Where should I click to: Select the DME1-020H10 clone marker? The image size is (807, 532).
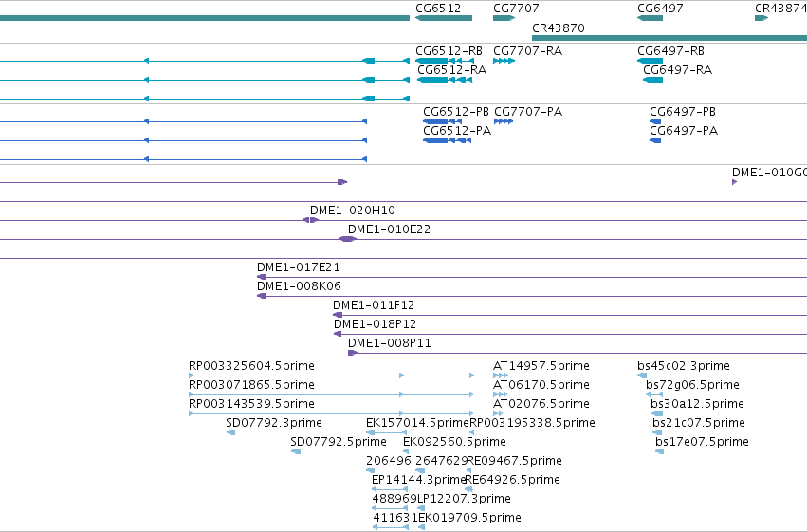pos(310,220)
